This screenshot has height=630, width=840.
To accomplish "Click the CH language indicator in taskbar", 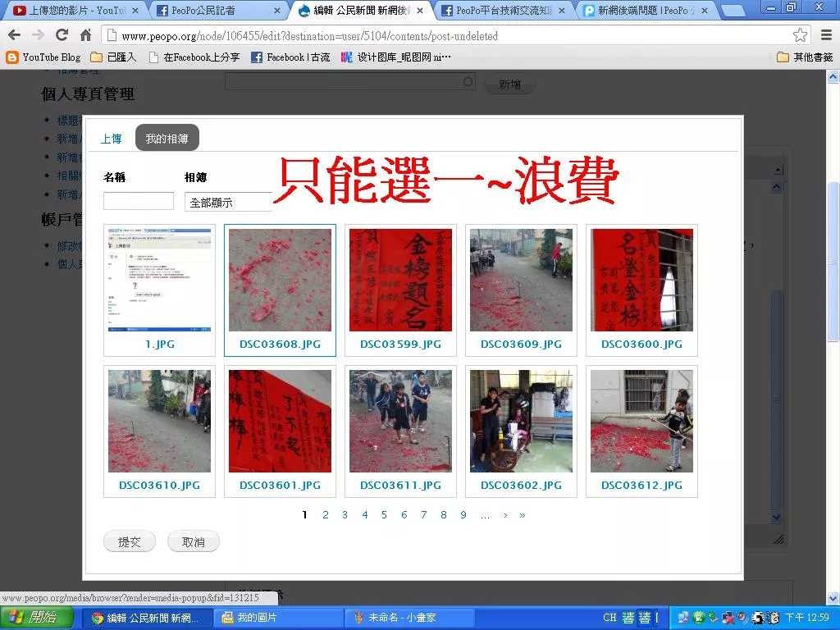I will coord(609,618).
